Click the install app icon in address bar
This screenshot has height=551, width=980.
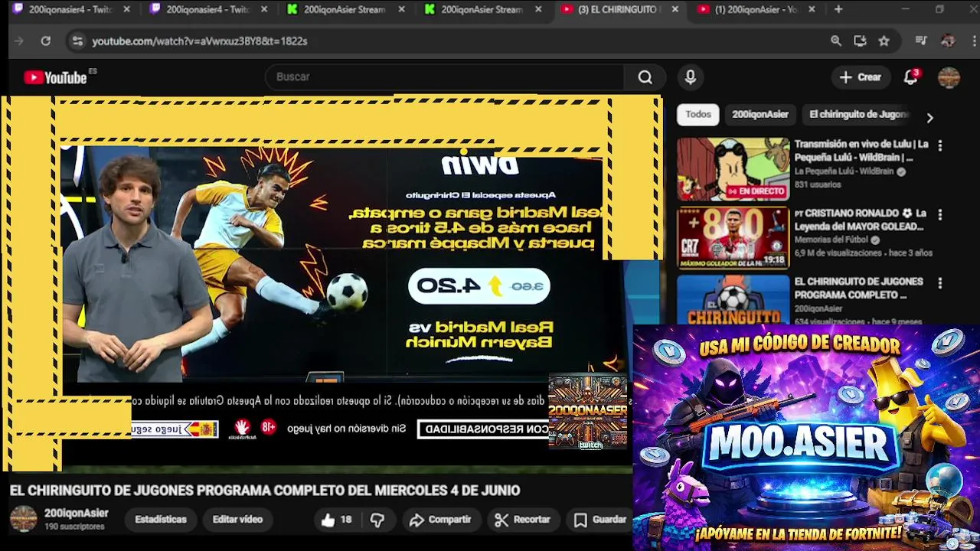(860, 41)
